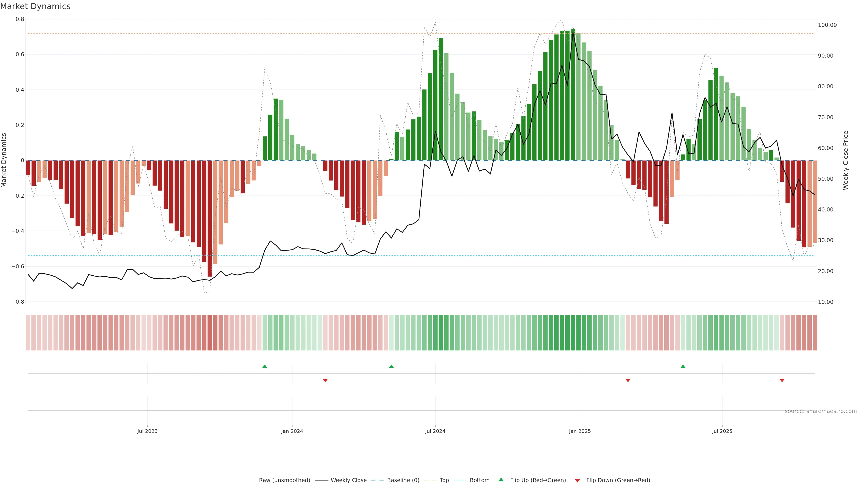Screen dimensions: 868x488
Task: Toggle the Weekly Close legend entry
Action: (x=348, y=480)
